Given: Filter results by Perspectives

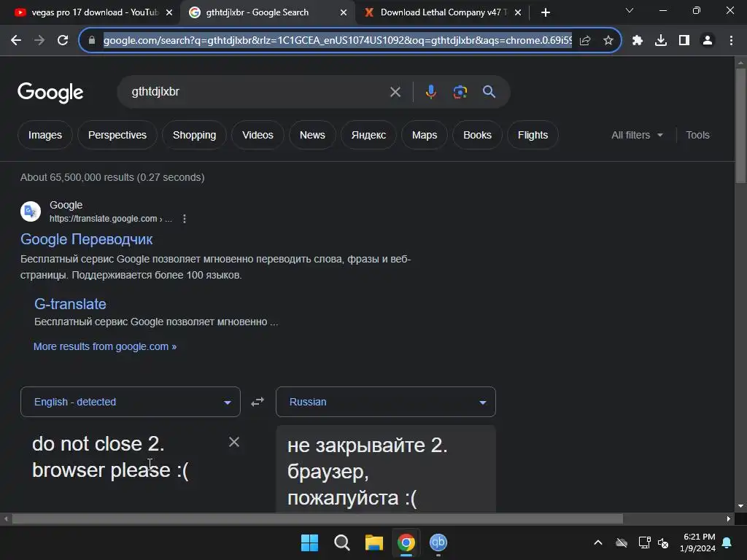Looking at the screenshot, I should (117, 135).
